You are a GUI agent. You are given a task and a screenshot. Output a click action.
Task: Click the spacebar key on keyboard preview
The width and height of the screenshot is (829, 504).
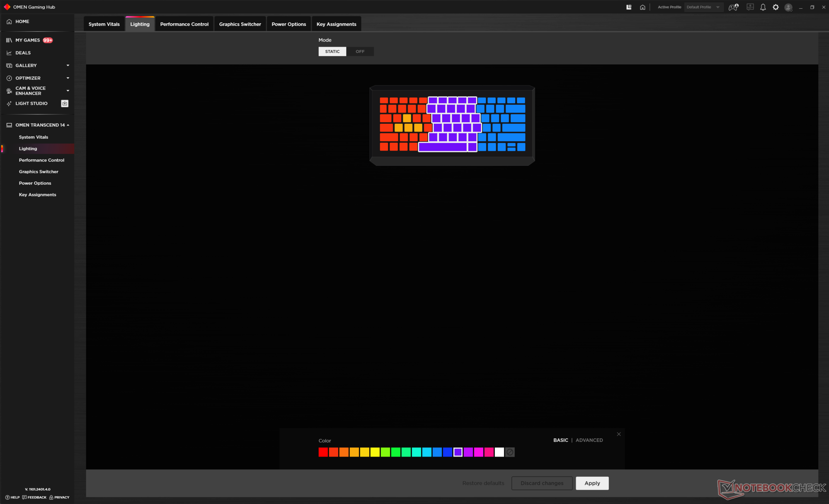443,147
